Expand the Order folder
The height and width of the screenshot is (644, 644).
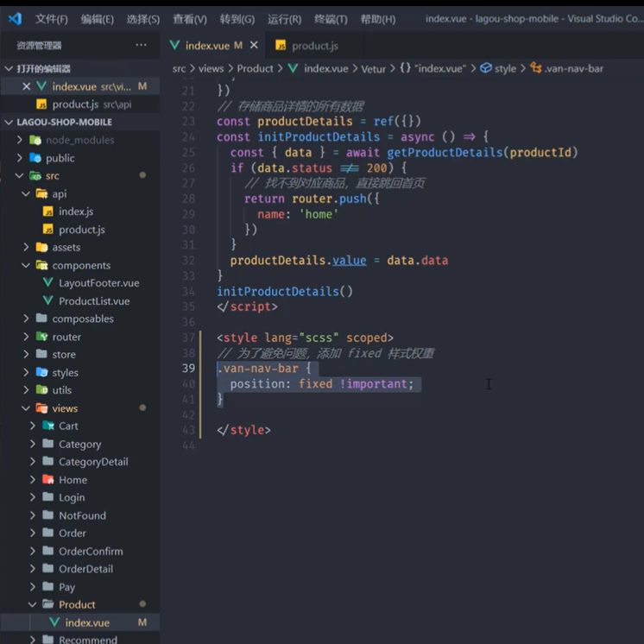(80, 534)
